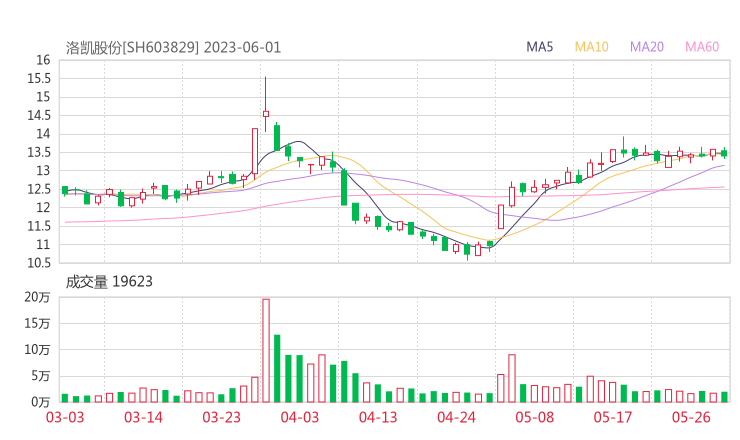Click the 05-26 date axis label

(x=691, y=417)
